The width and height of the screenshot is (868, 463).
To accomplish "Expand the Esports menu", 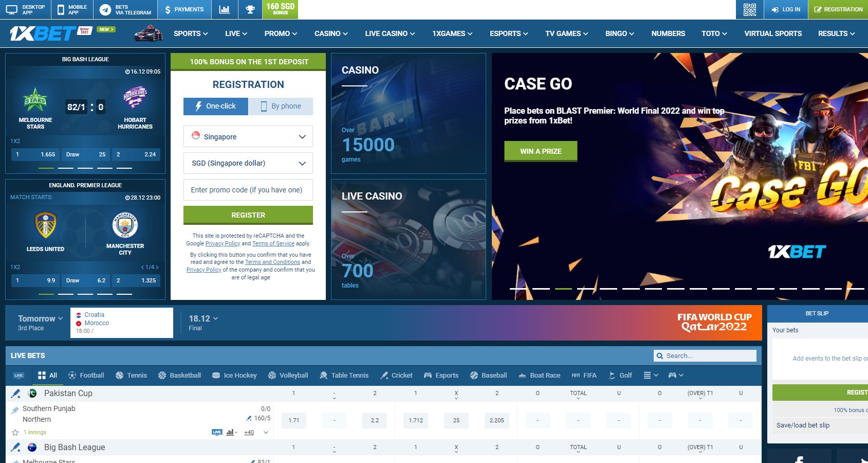I will 509,33.
